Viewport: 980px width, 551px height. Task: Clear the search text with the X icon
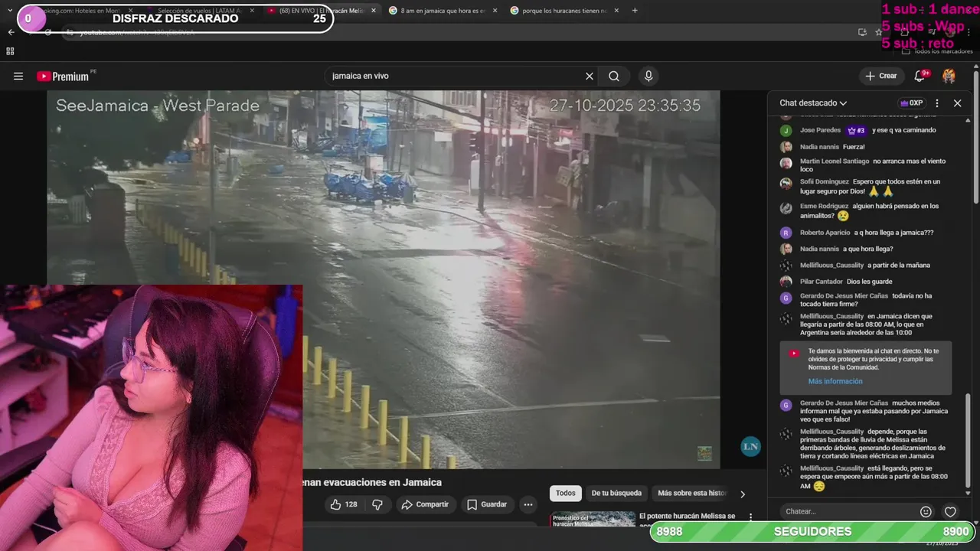[590, 76]
